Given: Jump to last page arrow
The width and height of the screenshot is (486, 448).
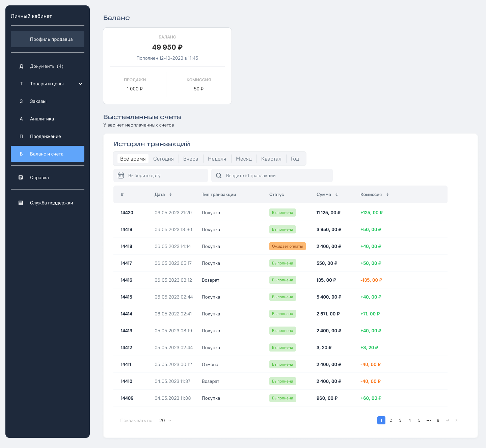Looking at the screenshot, I should (x=457, y=420).
